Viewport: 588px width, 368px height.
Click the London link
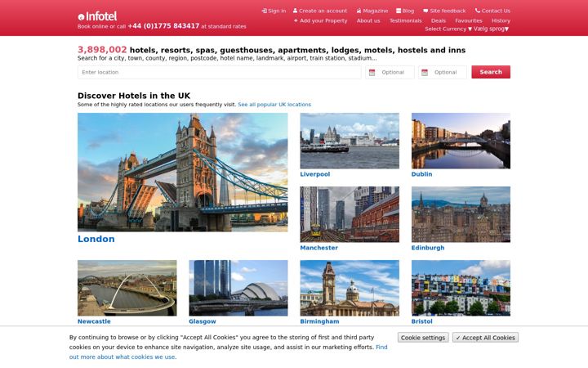96,239
